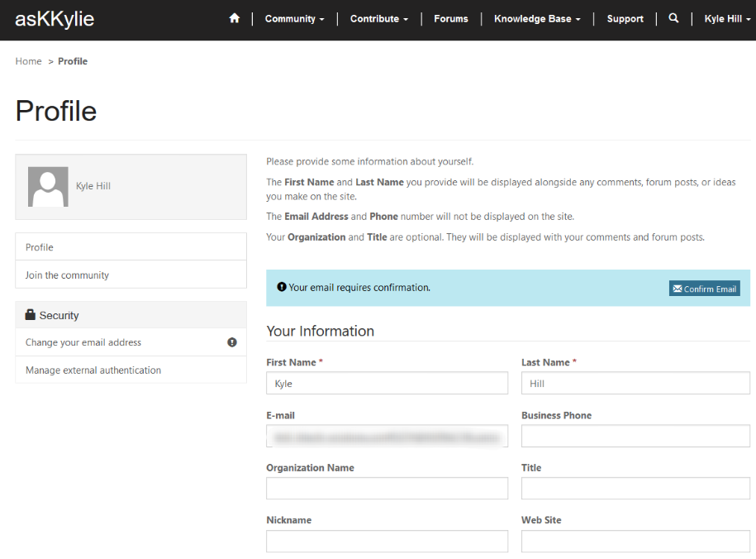The height and width of the screenshot is (559, 756).
Task: Open Change your email address
Action: (x=83, y=342)
